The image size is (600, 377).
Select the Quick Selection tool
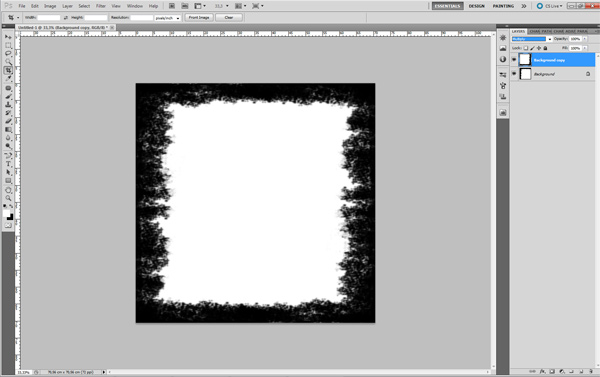pyautogui.click(x=8, y=62)
